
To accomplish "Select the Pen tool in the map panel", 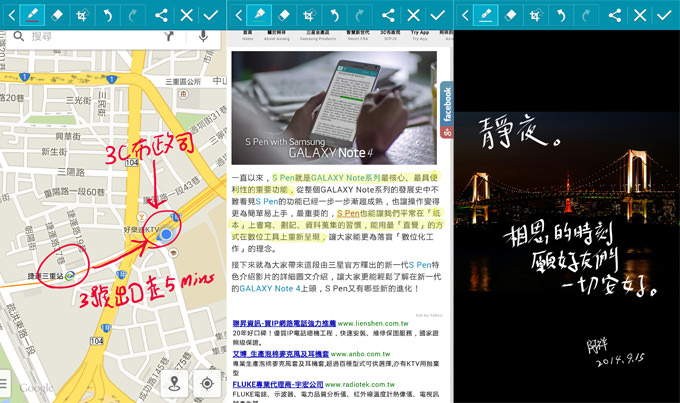I will pos(31,15).
